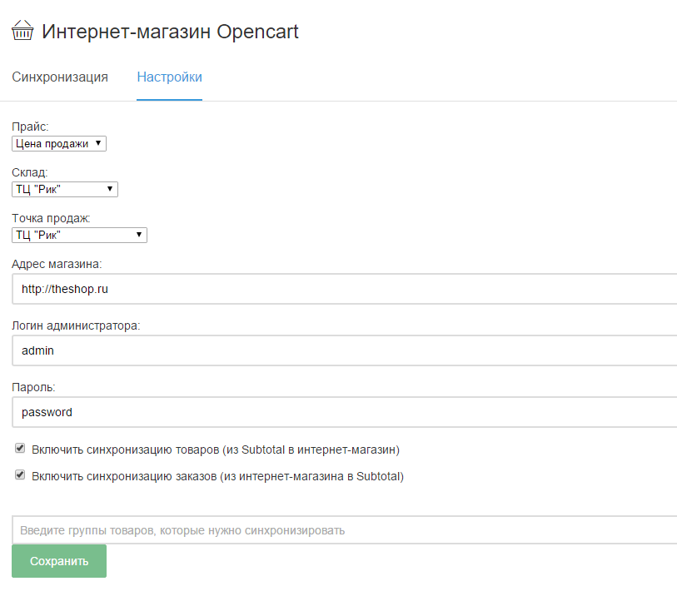The width and height of the screenshot is (677, 616).
Task: Click the shopping basket icon
Action: (x=22, y=31)
